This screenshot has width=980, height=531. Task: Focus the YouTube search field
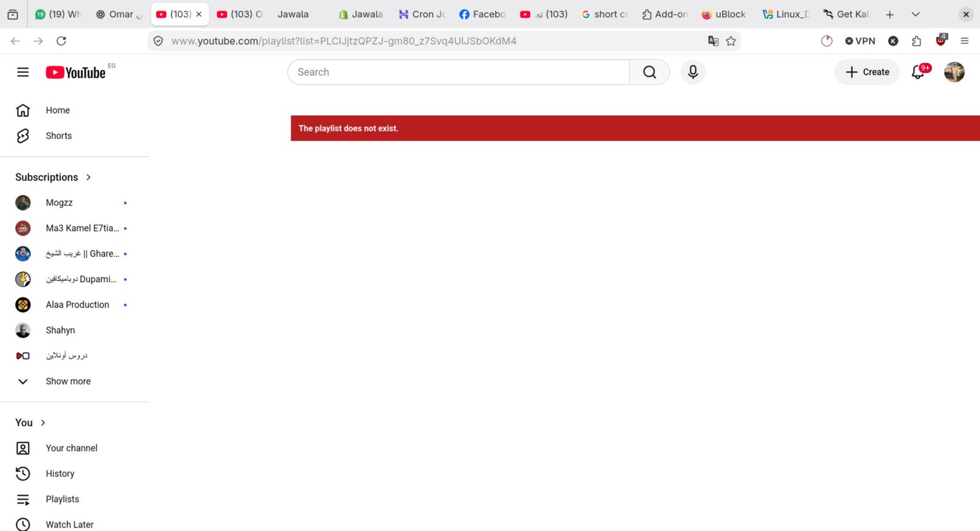458,72
